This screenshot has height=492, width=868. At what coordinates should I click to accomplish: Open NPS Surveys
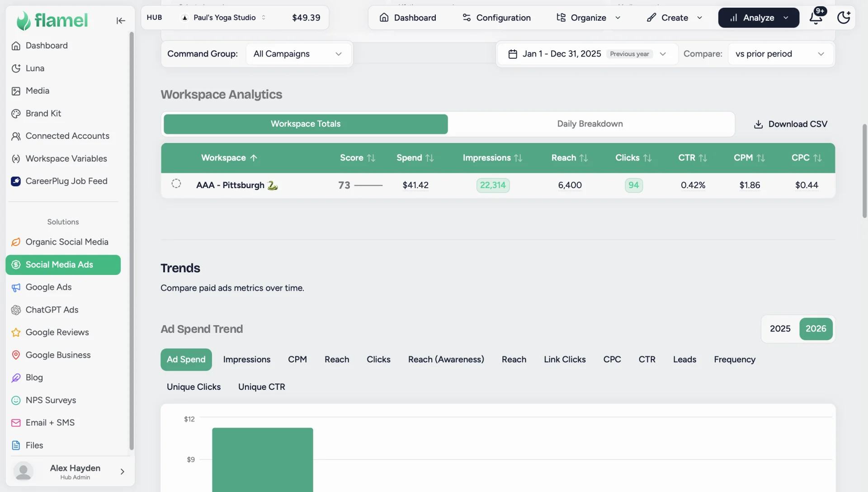point(63,400)
